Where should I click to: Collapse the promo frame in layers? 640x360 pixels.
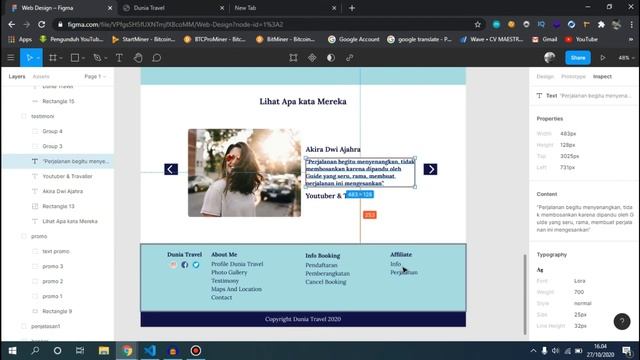pyautogui.click(x=23, y=236)
